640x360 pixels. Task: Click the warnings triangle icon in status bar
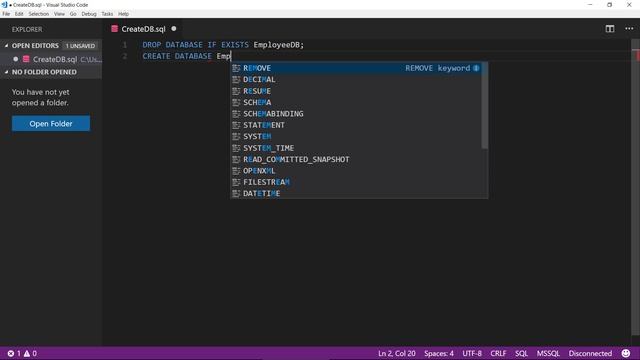pyautogui.click(x=27, y=353)
